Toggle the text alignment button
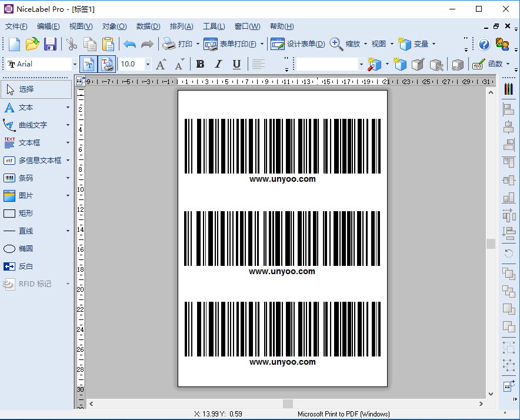 tap(258, 64)
